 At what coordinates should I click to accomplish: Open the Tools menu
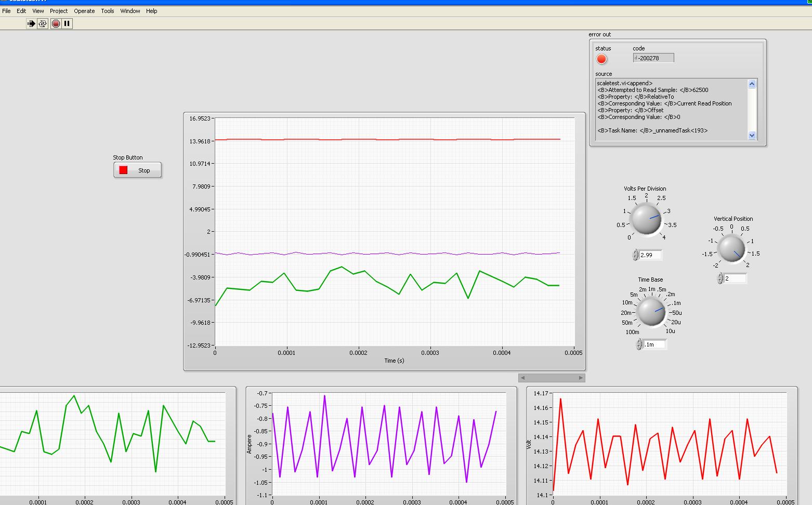click(107, 11)
